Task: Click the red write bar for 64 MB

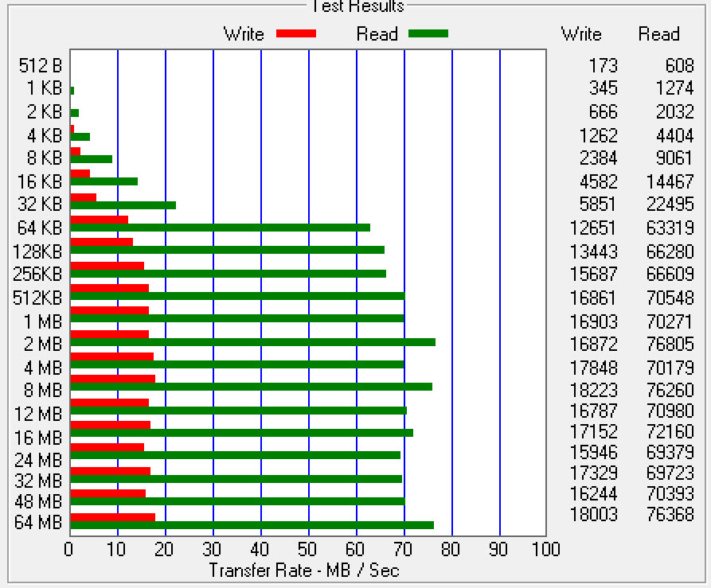Action: click(x=112, y=517)
